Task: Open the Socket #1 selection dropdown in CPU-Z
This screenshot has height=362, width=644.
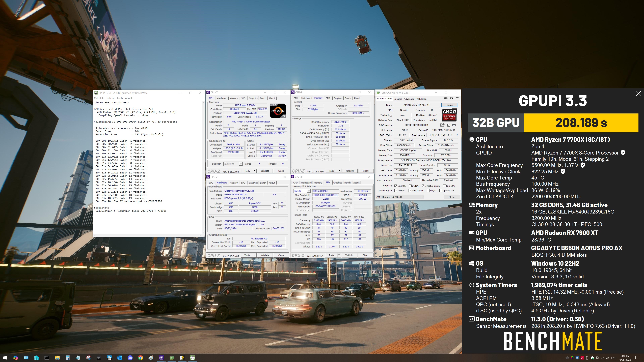Action: (x=233, y=164)
